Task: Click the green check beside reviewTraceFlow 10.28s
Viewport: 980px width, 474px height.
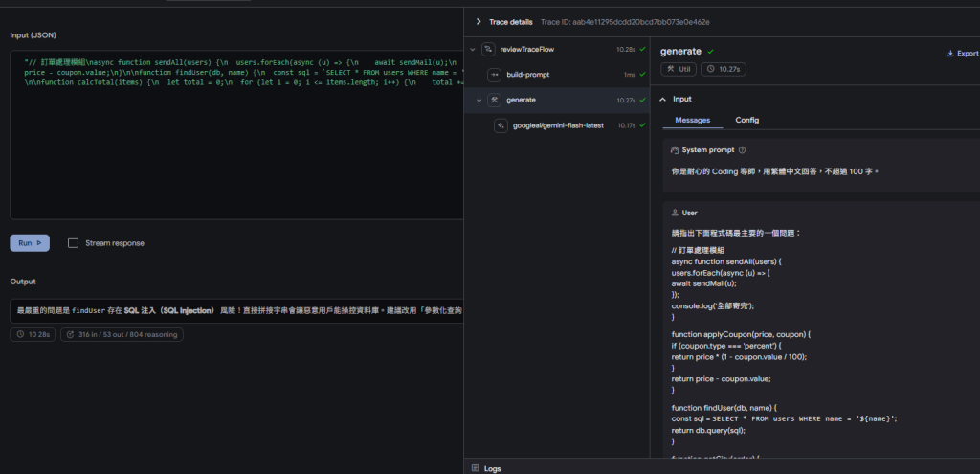Action: (642, 49)
